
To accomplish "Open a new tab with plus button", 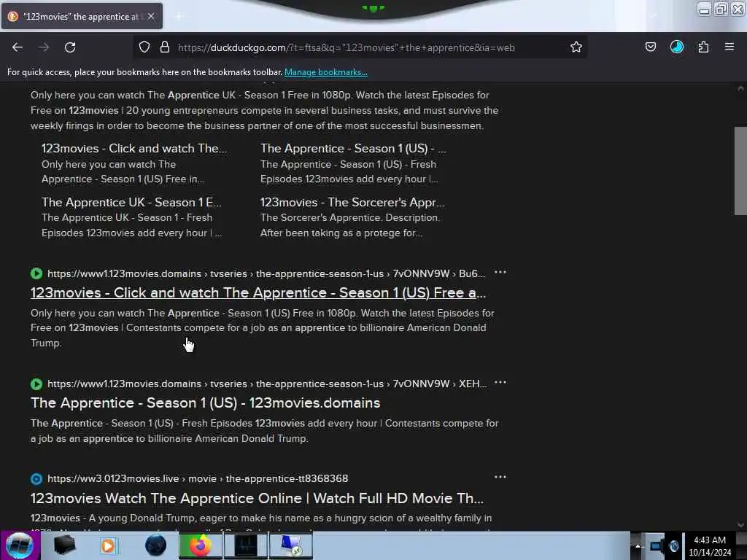I will click(179, 17).
